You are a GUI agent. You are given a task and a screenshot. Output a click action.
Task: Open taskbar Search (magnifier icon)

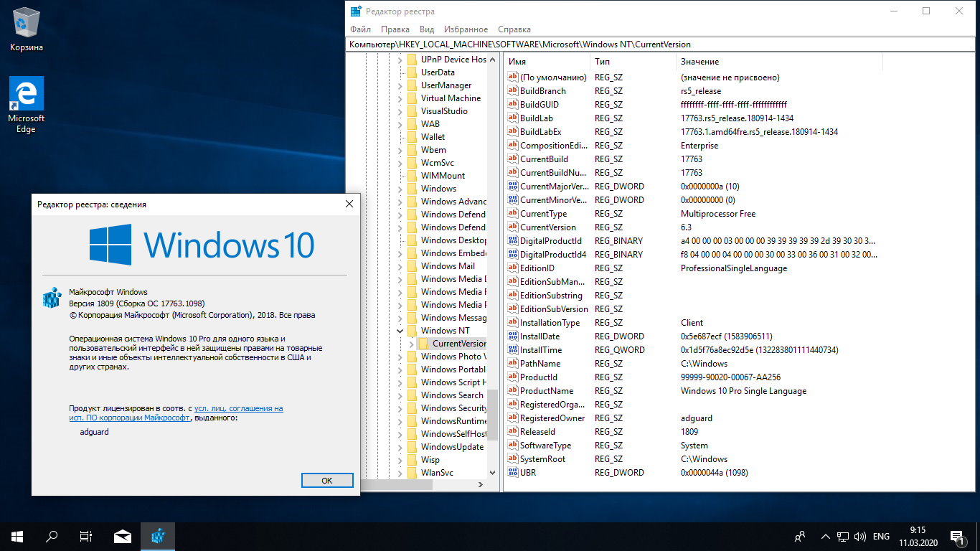(52, 536)
